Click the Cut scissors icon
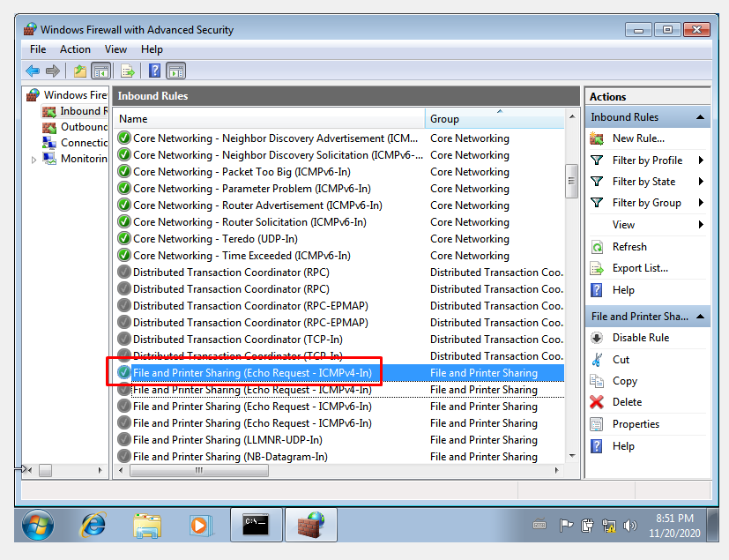 click(x=597, y=360)
